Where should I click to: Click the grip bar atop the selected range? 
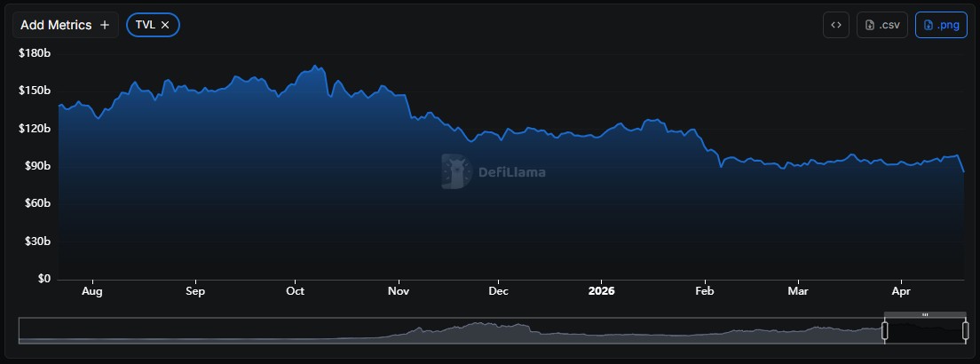[925, 314]
